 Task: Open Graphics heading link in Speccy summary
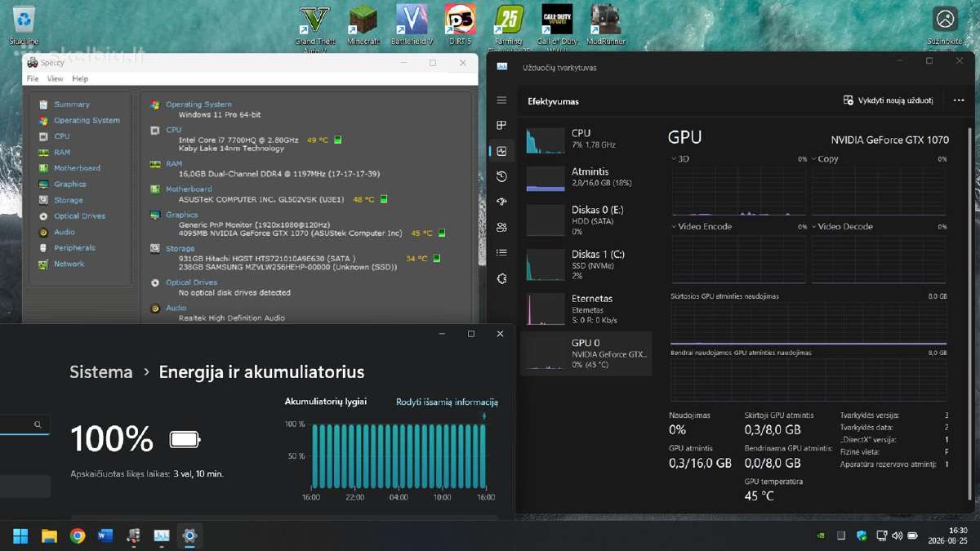(x=182, y=215)
